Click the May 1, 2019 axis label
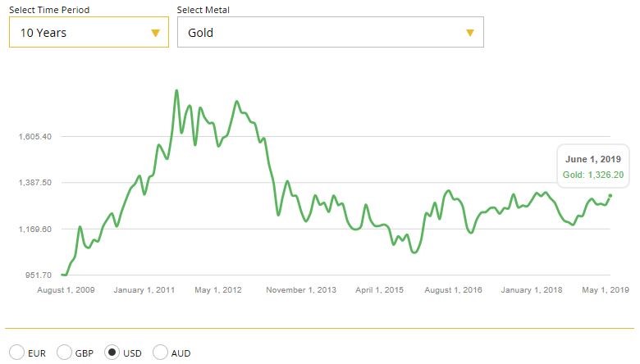The width and height of the screenshot is (640, 364). click(606, 290)
